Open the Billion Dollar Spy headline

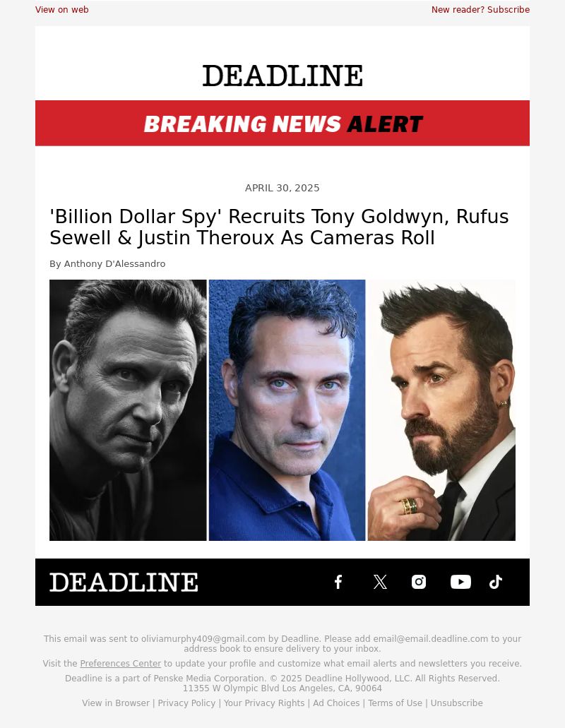[x=279, y=227]
